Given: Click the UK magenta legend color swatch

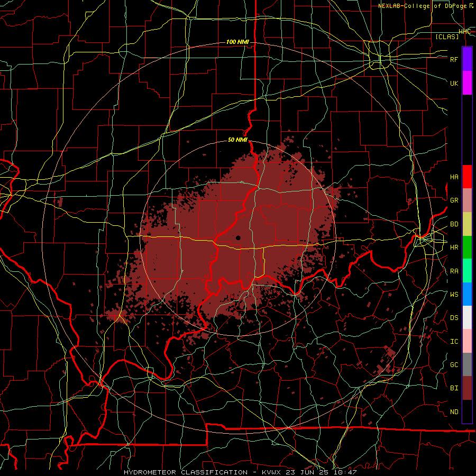Looking at the screenshot, I should (x=467, y=83).
